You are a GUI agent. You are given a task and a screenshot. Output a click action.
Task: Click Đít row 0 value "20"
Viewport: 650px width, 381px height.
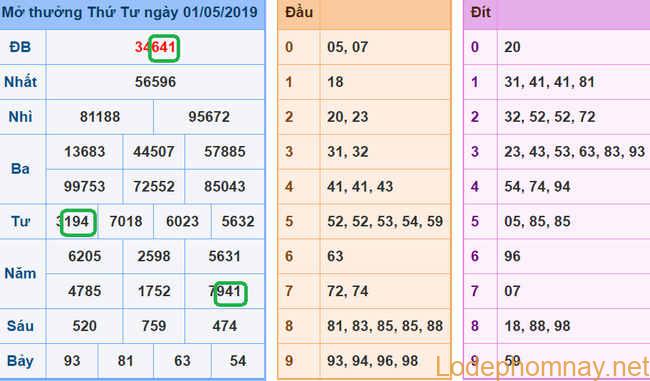tap(512, 47)
